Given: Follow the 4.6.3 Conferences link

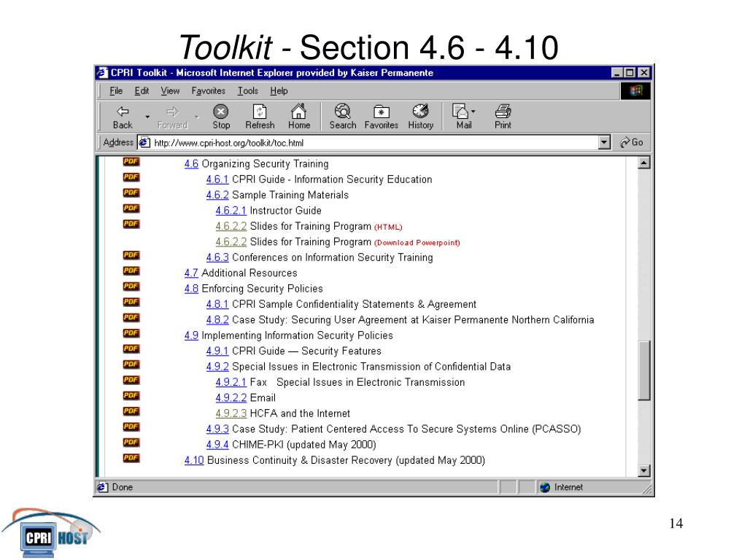Looking at the screenshot, I should [217, 257].
